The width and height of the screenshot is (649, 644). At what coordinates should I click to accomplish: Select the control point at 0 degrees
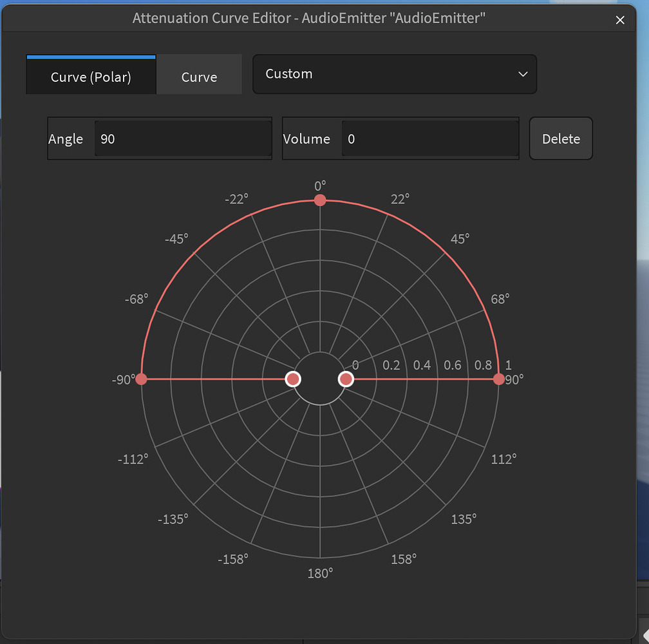click(x=320, y=200)
